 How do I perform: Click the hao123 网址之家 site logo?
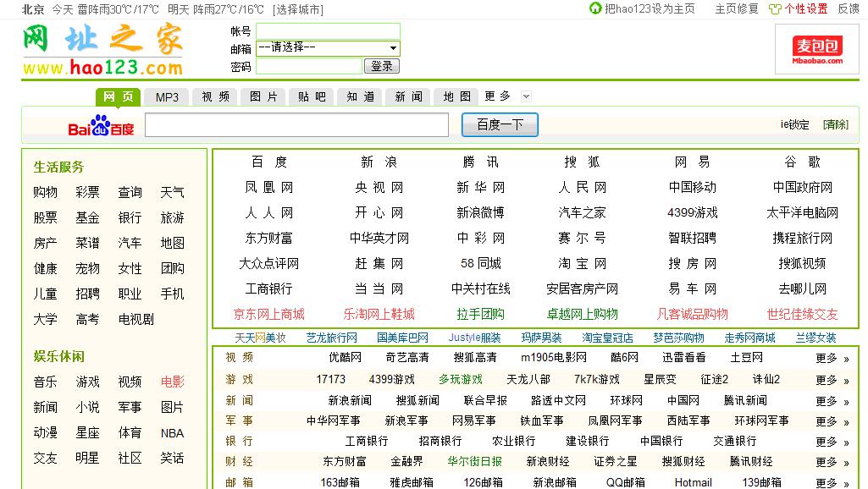[102, 47]
